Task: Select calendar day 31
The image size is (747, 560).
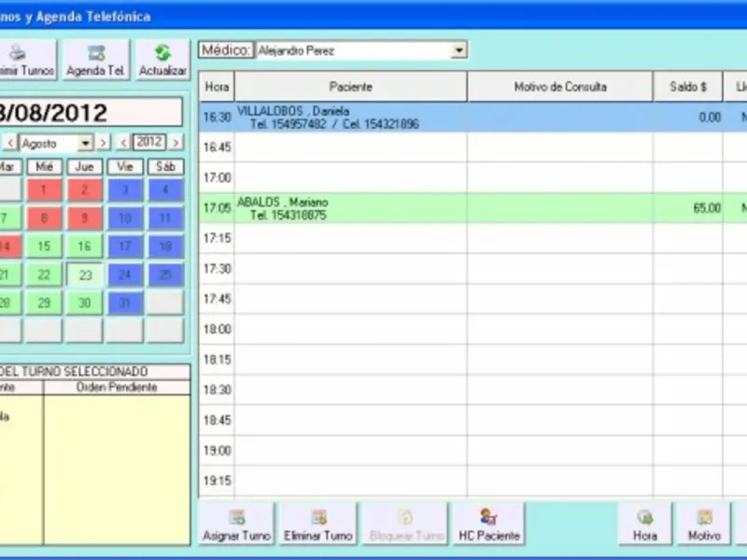Action: click(x=125, y=302)
